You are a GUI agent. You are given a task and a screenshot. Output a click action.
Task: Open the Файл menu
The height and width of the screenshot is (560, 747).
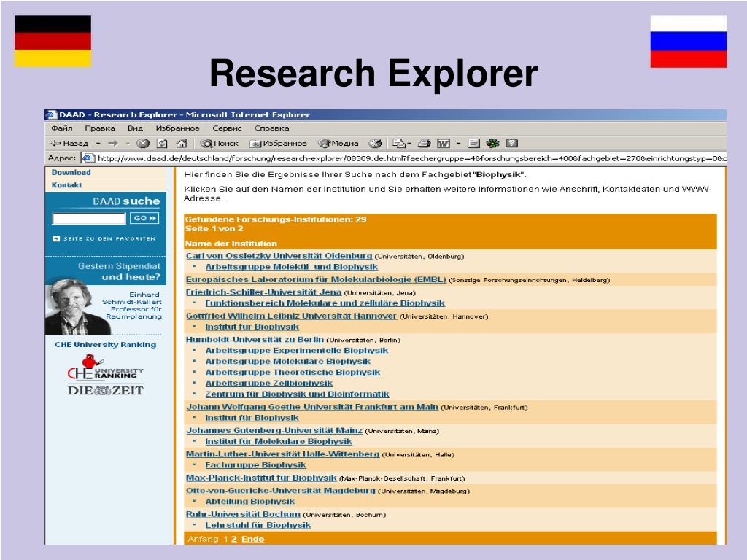point(62,128)
